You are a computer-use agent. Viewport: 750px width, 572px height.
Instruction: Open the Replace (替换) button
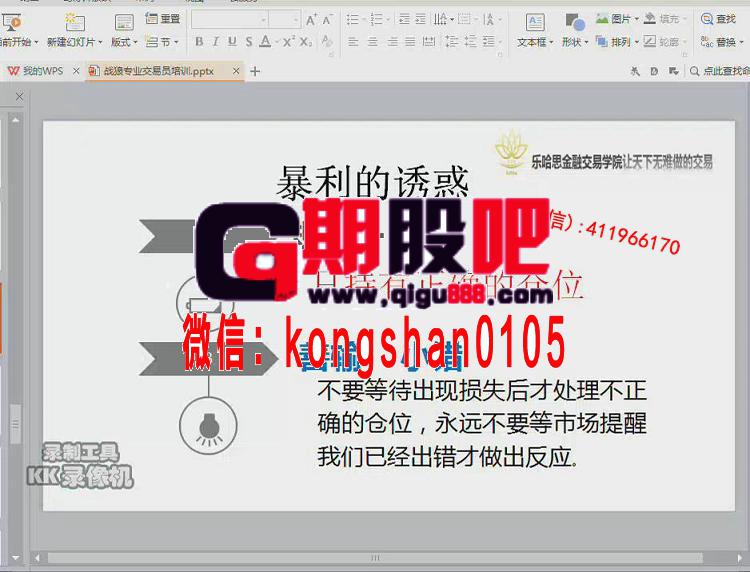[722, 42]
